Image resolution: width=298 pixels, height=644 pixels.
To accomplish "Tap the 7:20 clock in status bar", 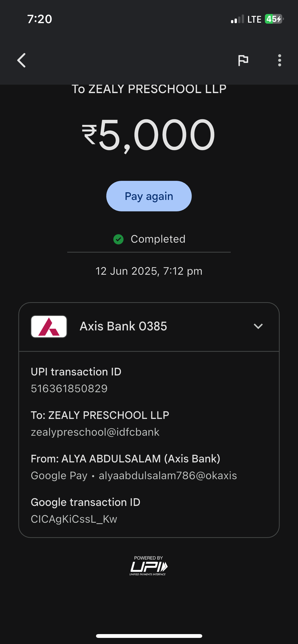I will 40,19.
